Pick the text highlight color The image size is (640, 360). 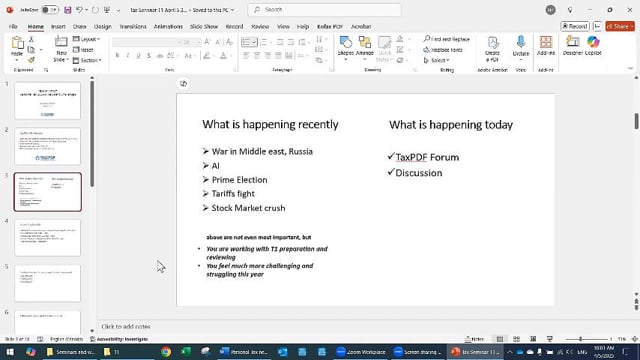point(207,56)
